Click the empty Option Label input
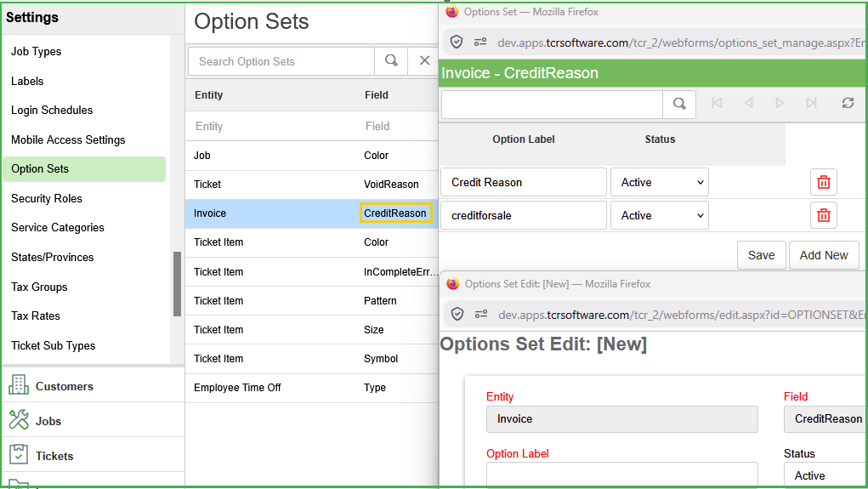Screen dimensions: 868x489 622,475
